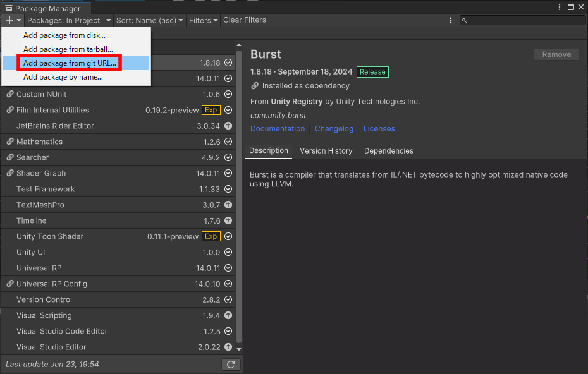588x374 pixels.
Task: Choose Add package from git URL...
Action: [76, 63]
